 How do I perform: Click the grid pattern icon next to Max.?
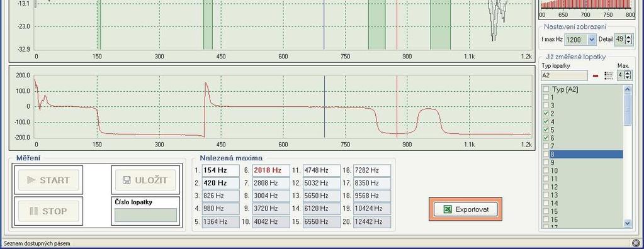pyautogui.click(x=607, y=75)
